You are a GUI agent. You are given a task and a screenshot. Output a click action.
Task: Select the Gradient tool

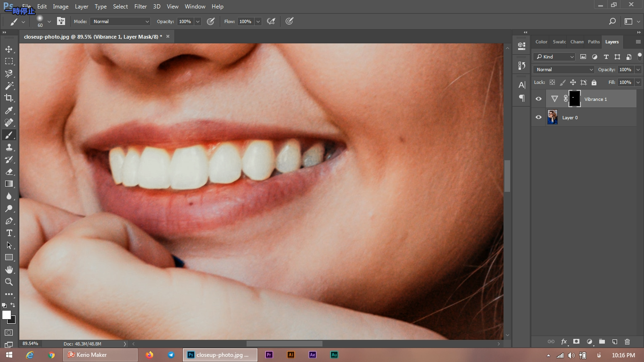(9, 184)
